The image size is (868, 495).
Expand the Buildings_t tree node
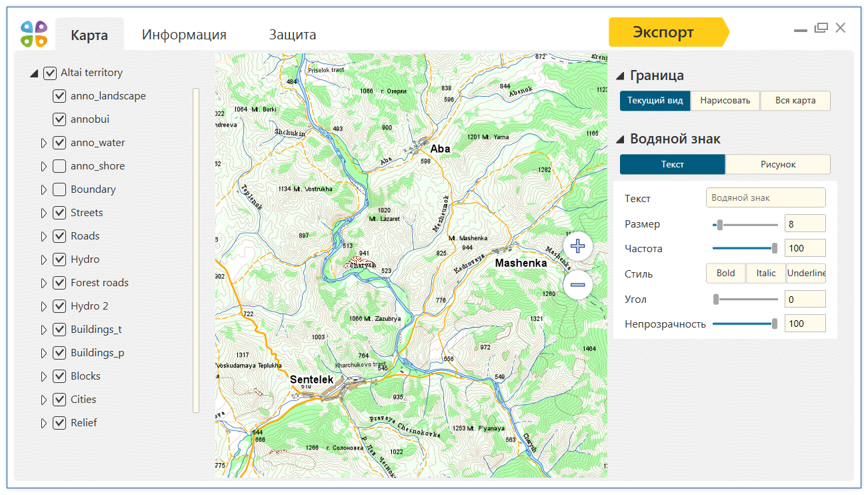[x=44, y=330]
